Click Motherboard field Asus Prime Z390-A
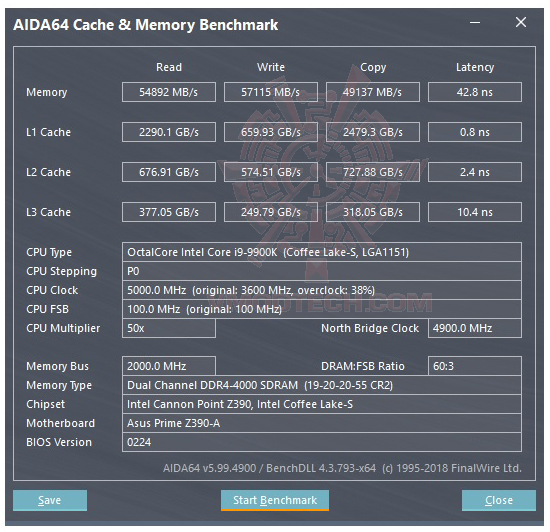Screen dimensions: 550x532 322,423
